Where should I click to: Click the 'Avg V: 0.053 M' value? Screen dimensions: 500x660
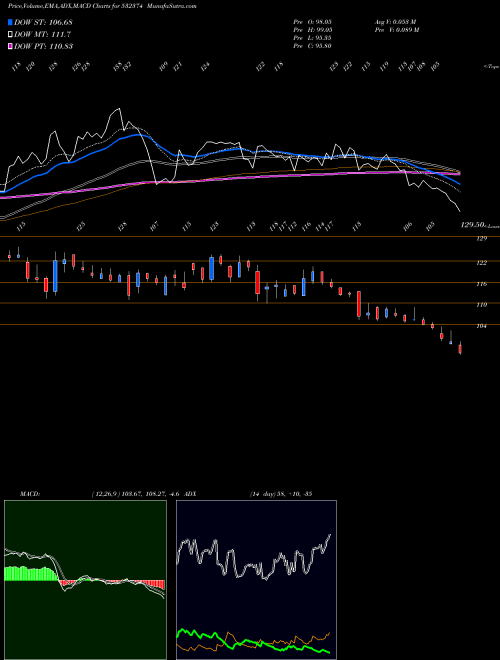[396, 22]
